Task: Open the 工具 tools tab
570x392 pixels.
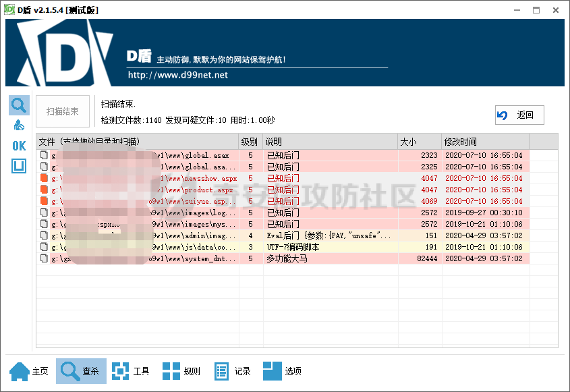Action: pyautogui.click(x=130, y=371)
